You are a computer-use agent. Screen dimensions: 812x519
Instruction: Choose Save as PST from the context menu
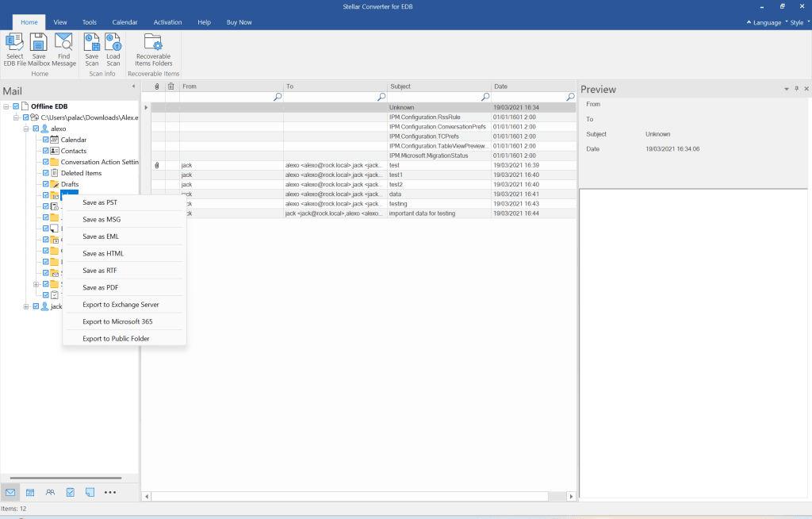coord(124,202)
